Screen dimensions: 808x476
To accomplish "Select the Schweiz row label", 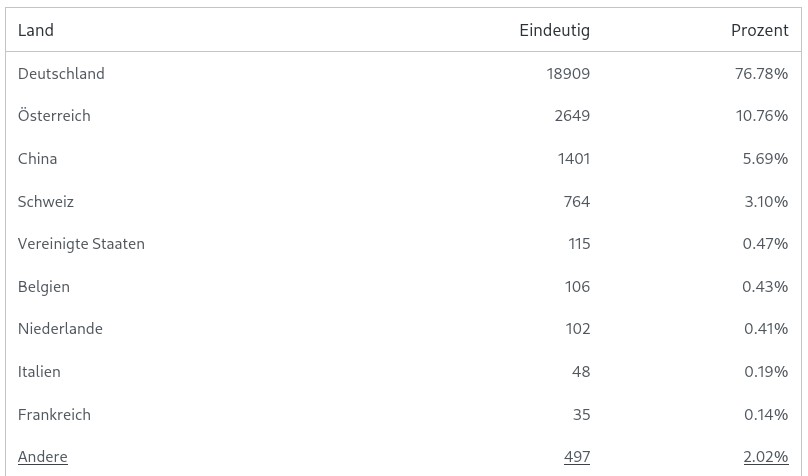I will (x=46, y=202).
